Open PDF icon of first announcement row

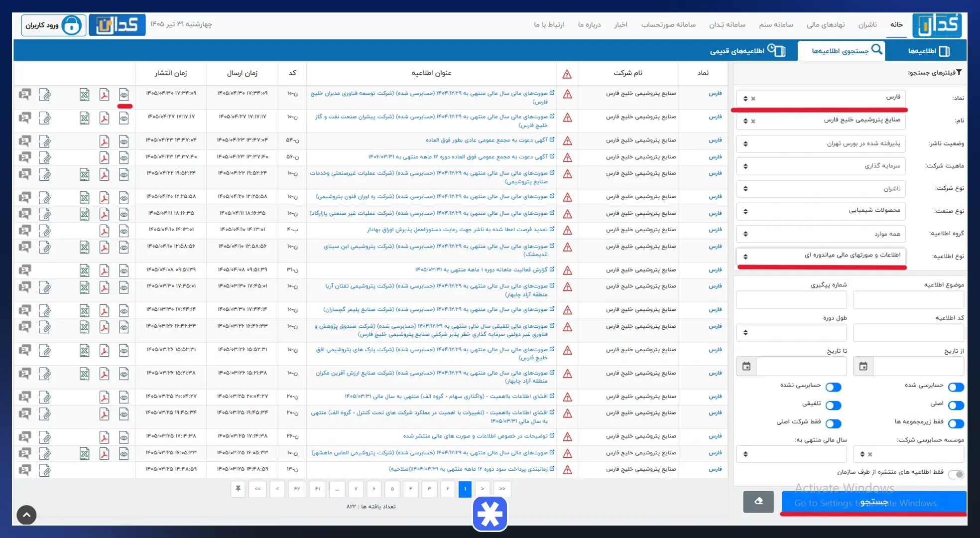pyautogui.click(x=104, y=95)
